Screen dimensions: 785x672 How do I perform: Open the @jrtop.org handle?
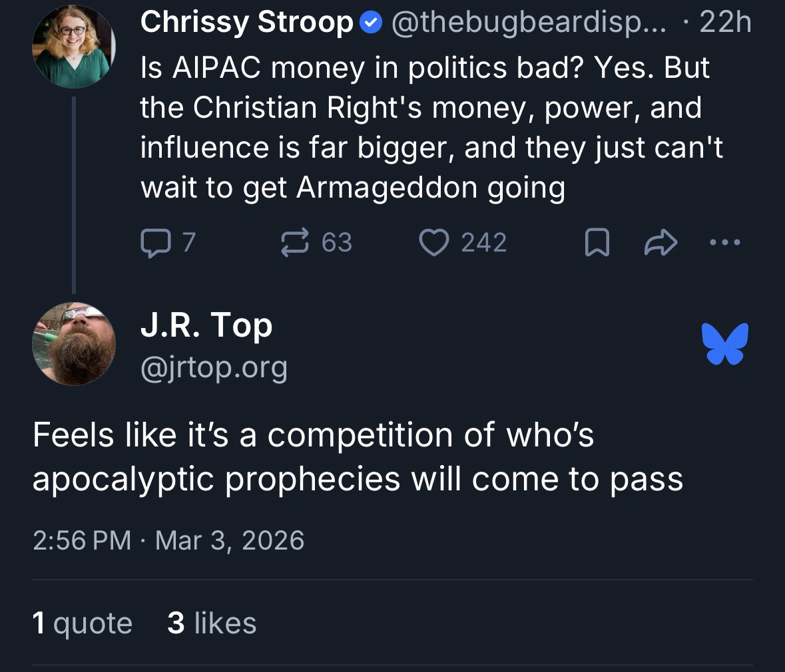click(214, 367)
